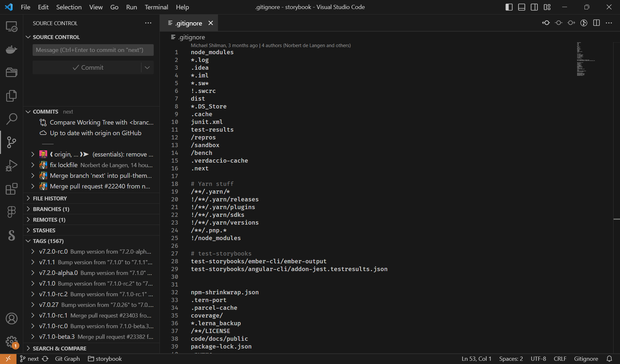This screenshot has height=364, width=620.
Task: Open Commit options dropdown arrow
Action: tap(147, 67)
